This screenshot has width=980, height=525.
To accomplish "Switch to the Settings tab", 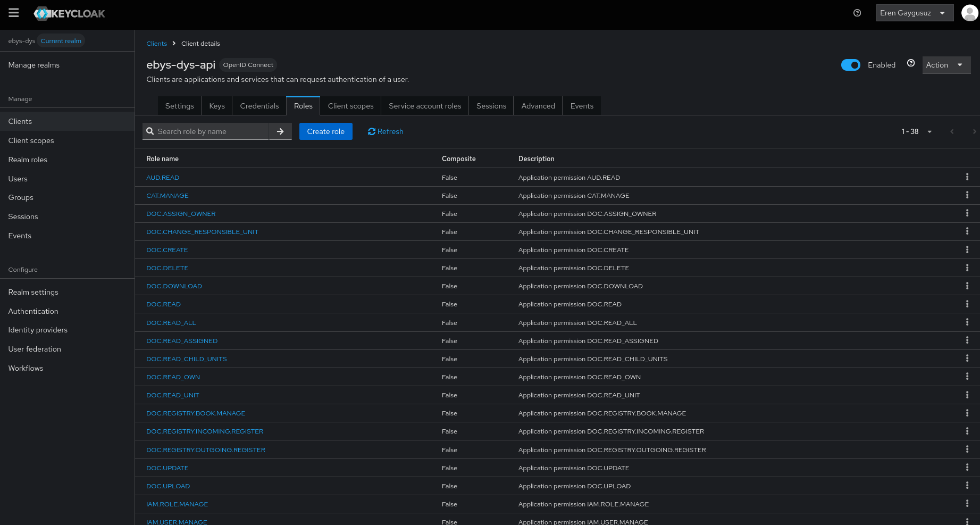I will coord(180,106).
